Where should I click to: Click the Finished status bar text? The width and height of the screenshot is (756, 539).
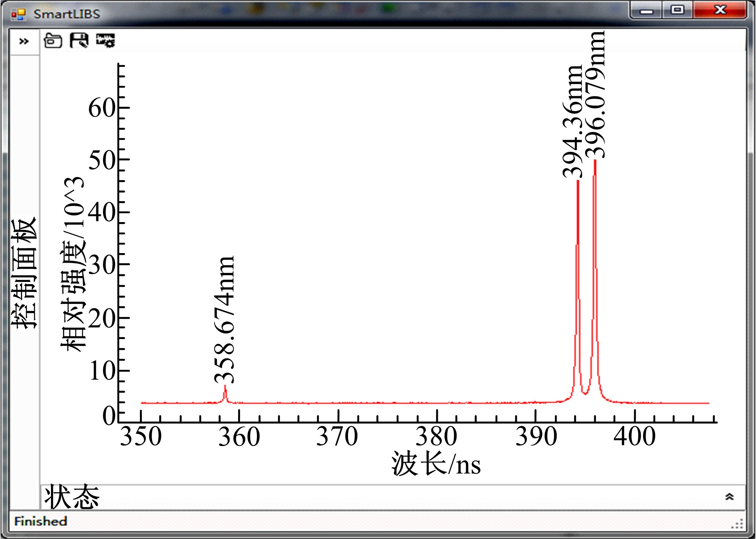coord(41,521)
